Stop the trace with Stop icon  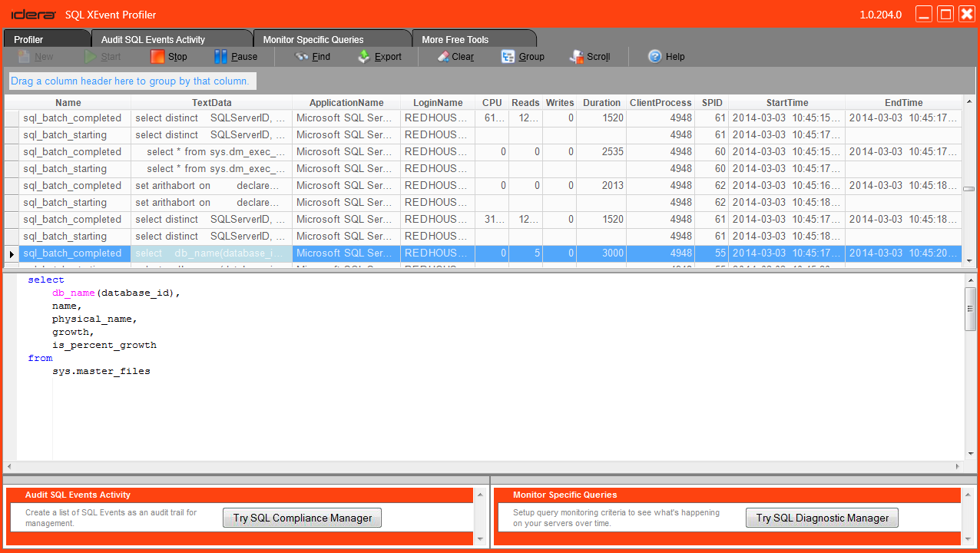click(x=157, y=57)
